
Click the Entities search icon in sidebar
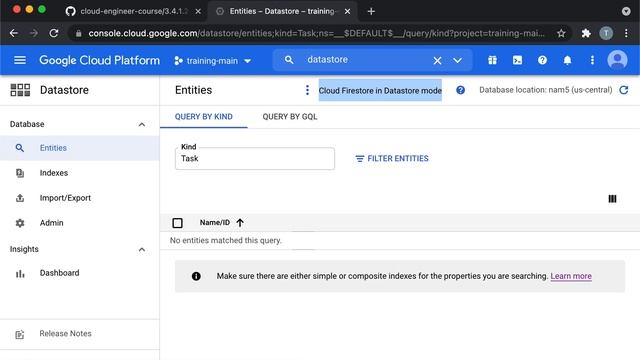pyautogui.click(x=20, y=148)
